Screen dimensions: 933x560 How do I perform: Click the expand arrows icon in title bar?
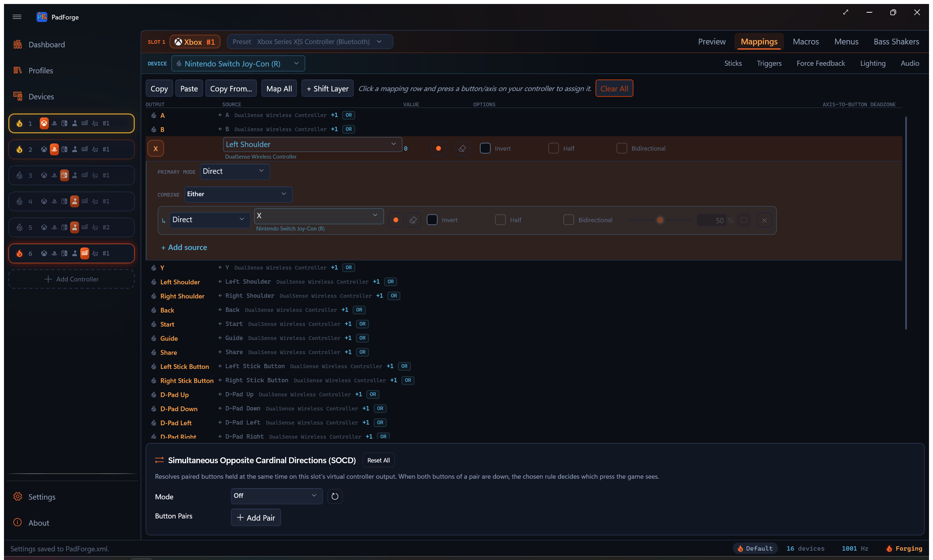tap(846, 12)
